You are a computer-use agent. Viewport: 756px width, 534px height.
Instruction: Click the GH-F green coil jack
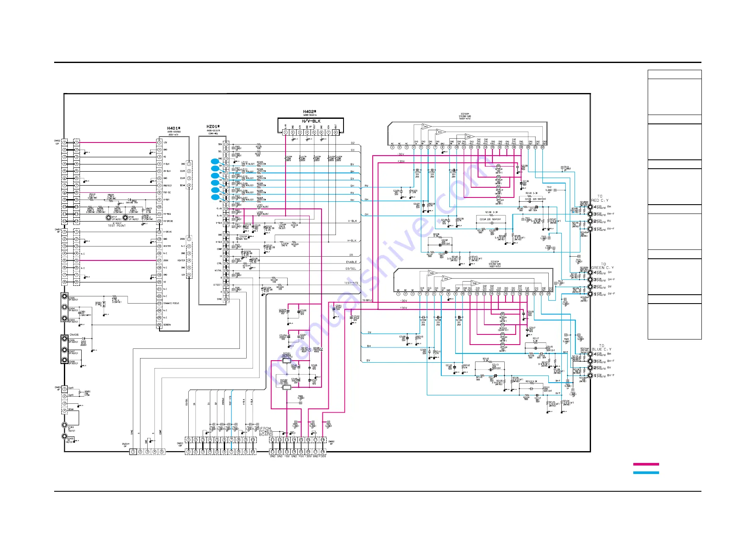tap(590, 279)
